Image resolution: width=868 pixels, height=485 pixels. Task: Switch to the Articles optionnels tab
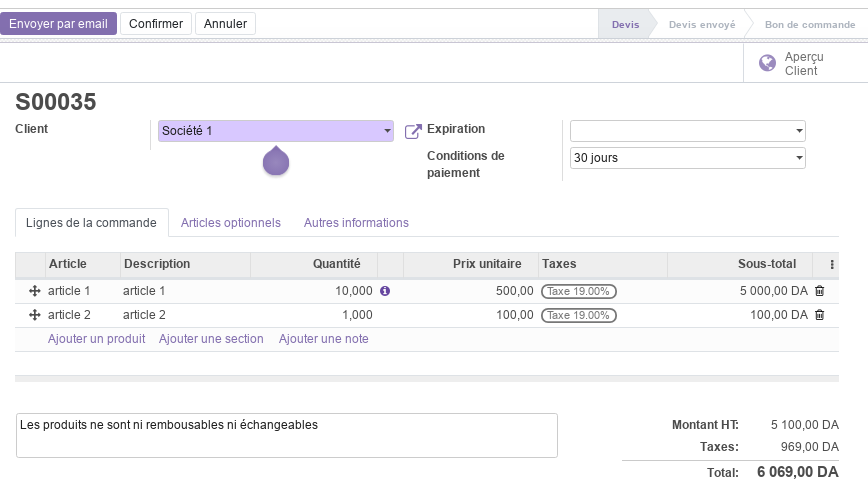231,223
